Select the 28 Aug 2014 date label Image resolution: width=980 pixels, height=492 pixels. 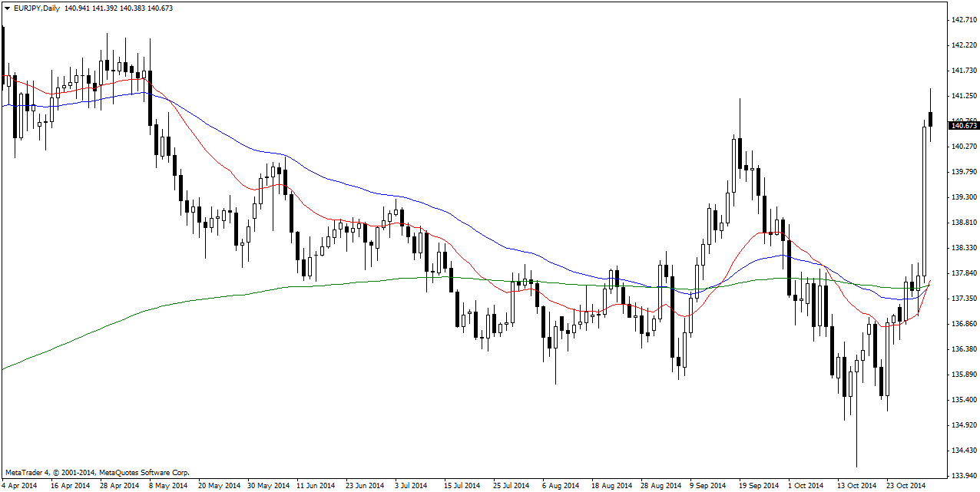click(x=661, y=485)
